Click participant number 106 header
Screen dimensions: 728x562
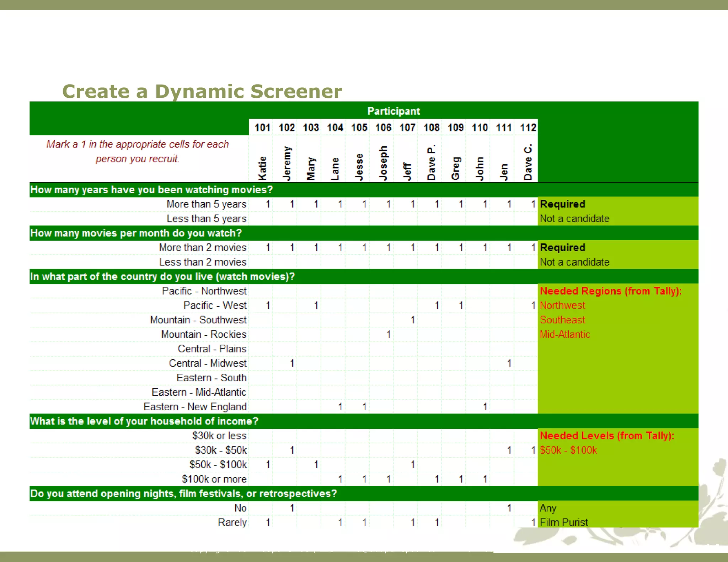383,128
